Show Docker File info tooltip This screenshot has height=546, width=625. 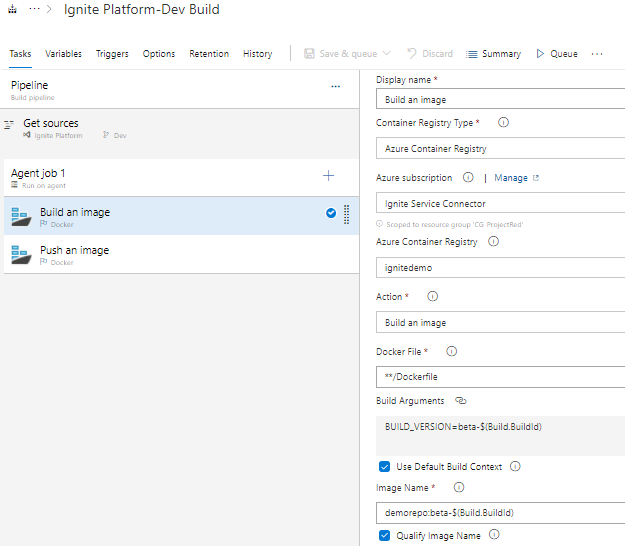tap(451, 352)
